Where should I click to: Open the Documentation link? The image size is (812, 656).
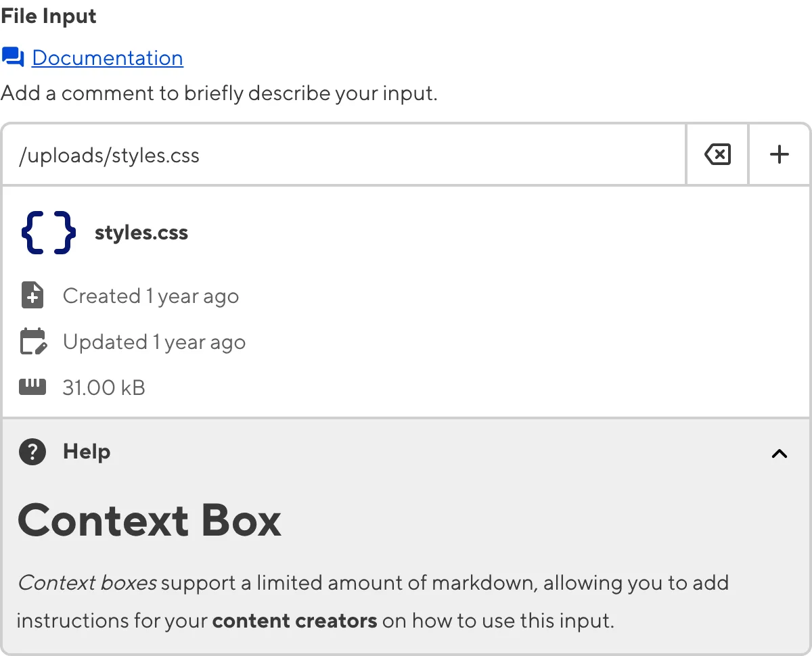[x=107, y=58]
